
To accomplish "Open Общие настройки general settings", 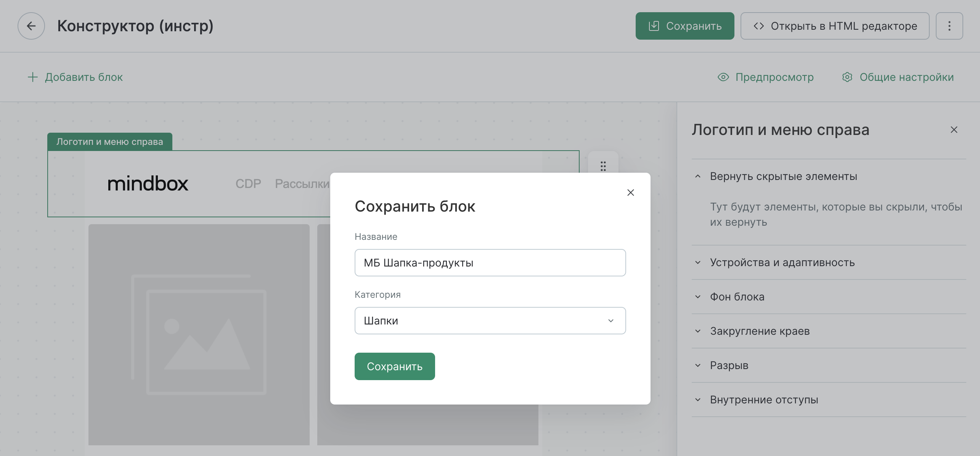I will (x=898, y=77).
